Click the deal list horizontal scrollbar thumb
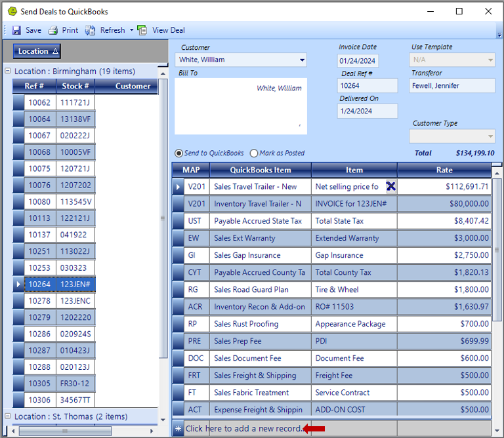Image resolution: width=504 pixels, height=438 pixels. click(x=65, y=431)
